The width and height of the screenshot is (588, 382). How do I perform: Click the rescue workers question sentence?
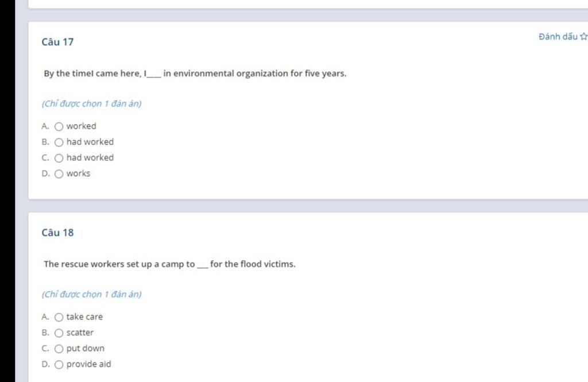pos(169,264)
